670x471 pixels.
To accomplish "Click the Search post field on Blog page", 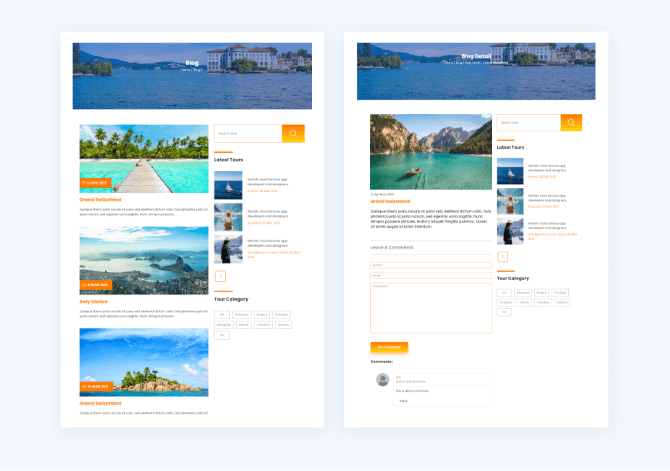I will coord(247,133).
